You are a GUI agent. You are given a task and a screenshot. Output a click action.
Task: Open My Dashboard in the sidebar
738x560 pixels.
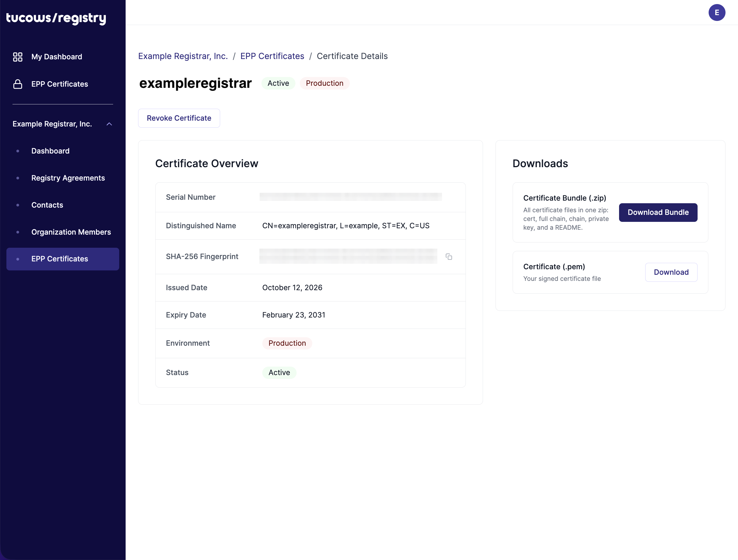[x=57, y=57]
